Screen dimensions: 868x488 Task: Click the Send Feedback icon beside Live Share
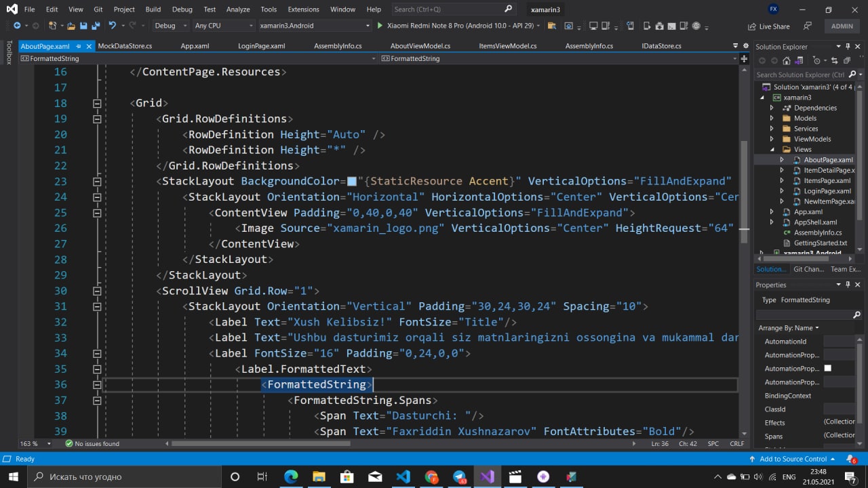[x=807, y=26]
